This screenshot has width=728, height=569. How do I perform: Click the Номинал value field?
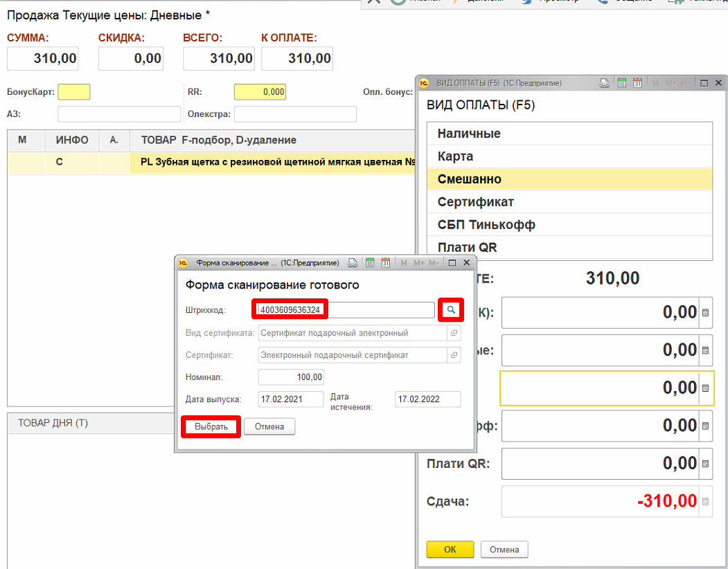[x=291, y=377]
